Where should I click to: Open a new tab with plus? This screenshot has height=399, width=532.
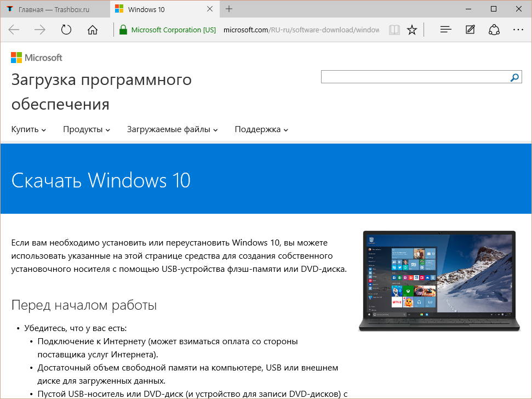click(229, 9)
